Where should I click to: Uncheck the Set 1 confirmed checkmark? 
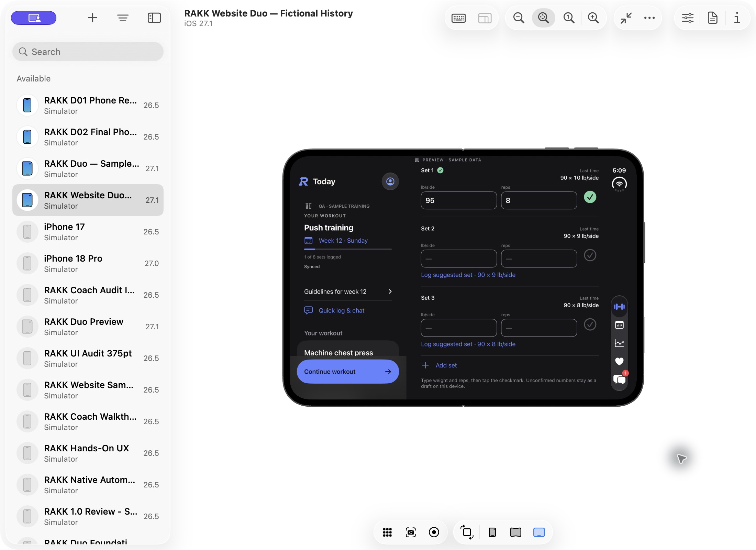[x=590, y=197]
